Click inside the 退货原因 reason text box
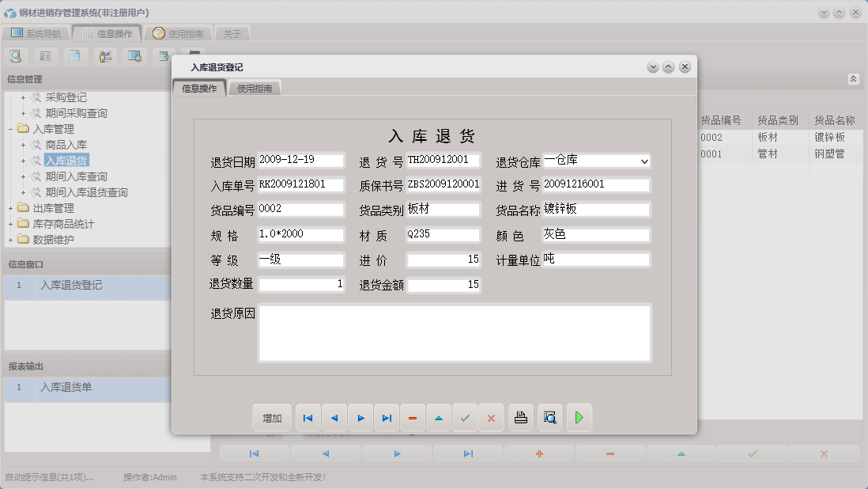The width and height of the screenshot is (868, 489). pyautogui.click(x=455, y=334)
